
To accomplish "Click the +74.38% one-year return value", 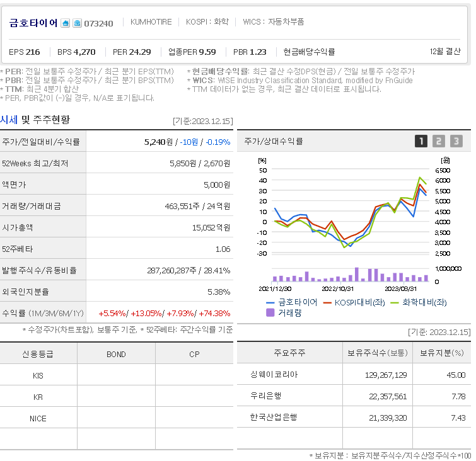I will click(214, 313).
